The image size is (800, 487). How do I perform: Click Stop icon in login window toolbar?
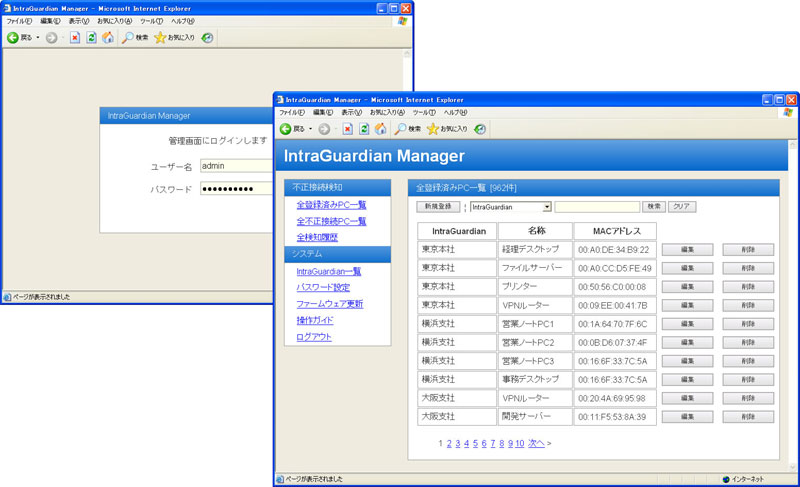(75, 38)
